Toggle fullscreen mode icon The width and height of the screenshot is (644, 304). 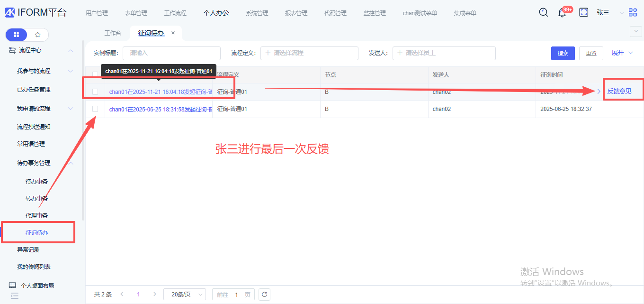point(584,13)
